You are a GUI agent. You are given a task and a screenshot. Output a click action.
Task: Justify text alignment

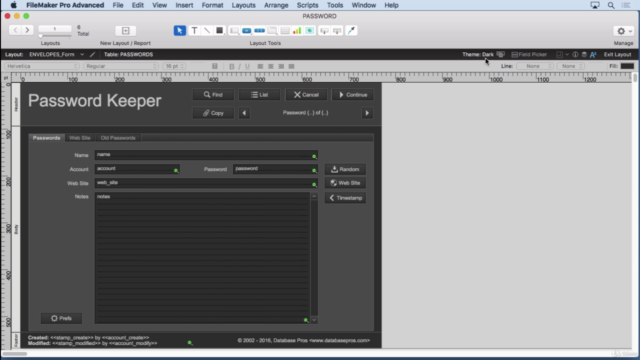point(291,66)
